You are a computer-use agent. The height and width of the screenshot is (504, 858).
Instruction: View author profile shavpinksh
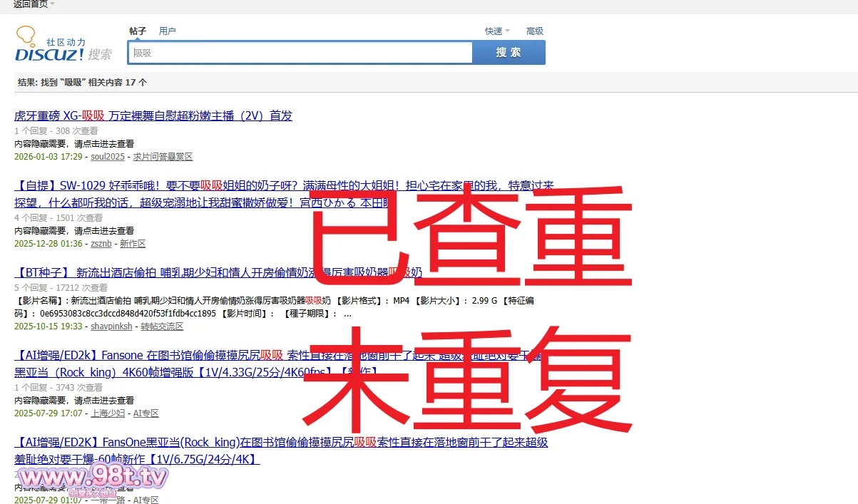(x=111, y=326)
